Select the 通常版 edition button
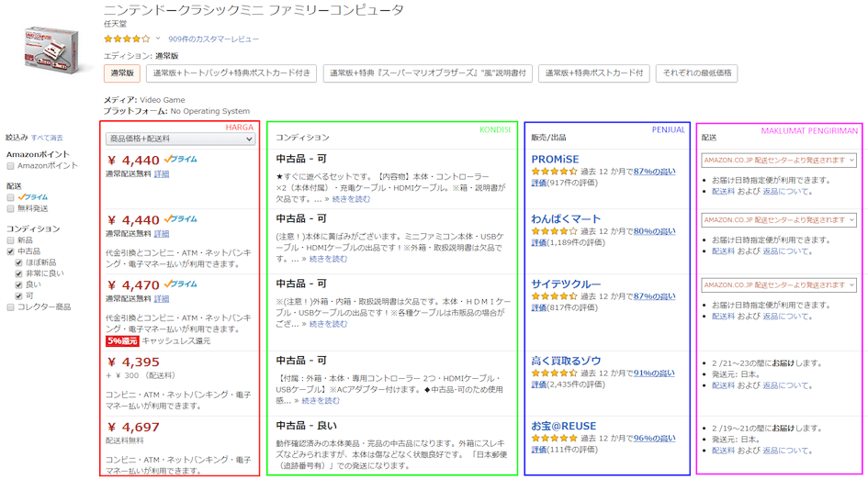 (122, 73)
